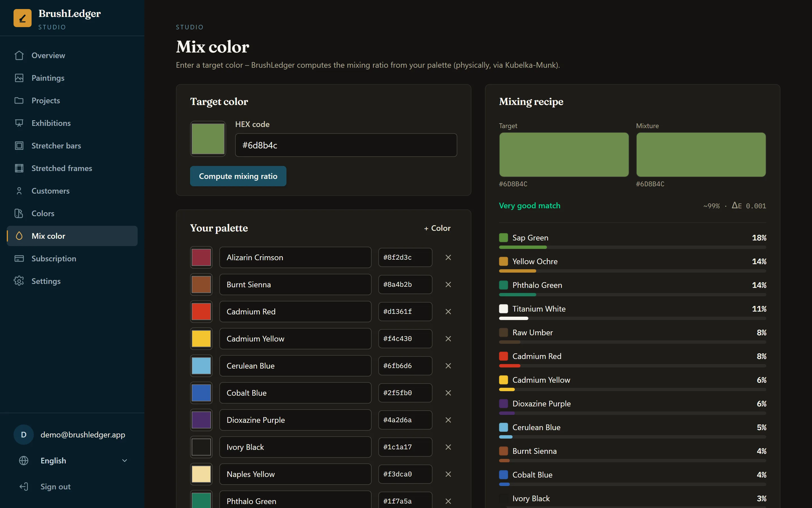
Task: Click the Exhibitions easel icon
Action: (x=19, y=123)
